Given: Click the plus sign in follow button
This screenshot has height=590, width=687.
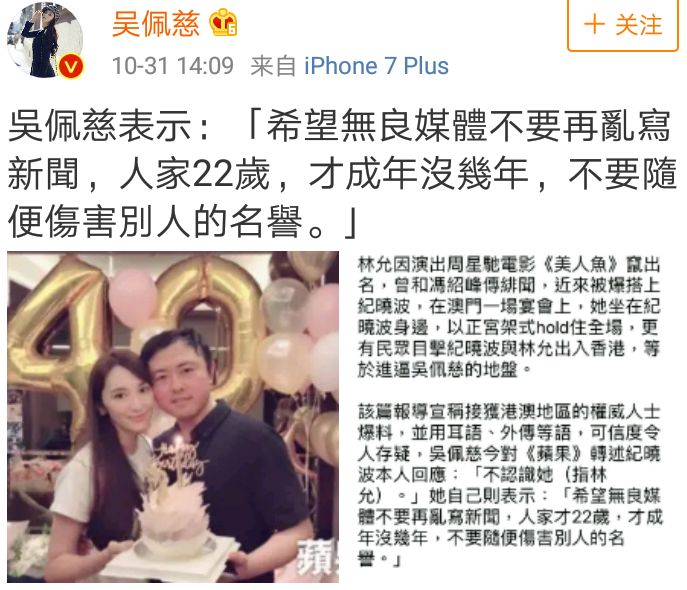Looking at the screenshot, I should tap(595, 24).
